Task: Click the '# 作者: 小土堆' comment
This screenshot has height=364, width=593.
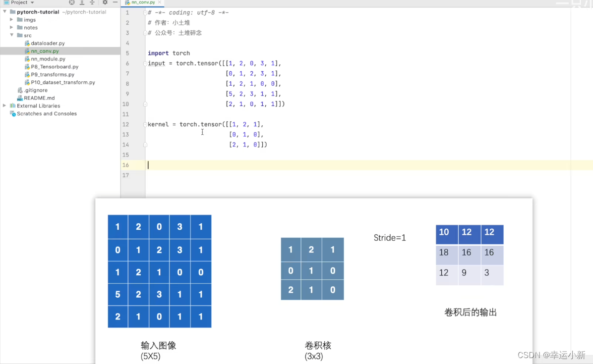Action: tap(169, 23)
